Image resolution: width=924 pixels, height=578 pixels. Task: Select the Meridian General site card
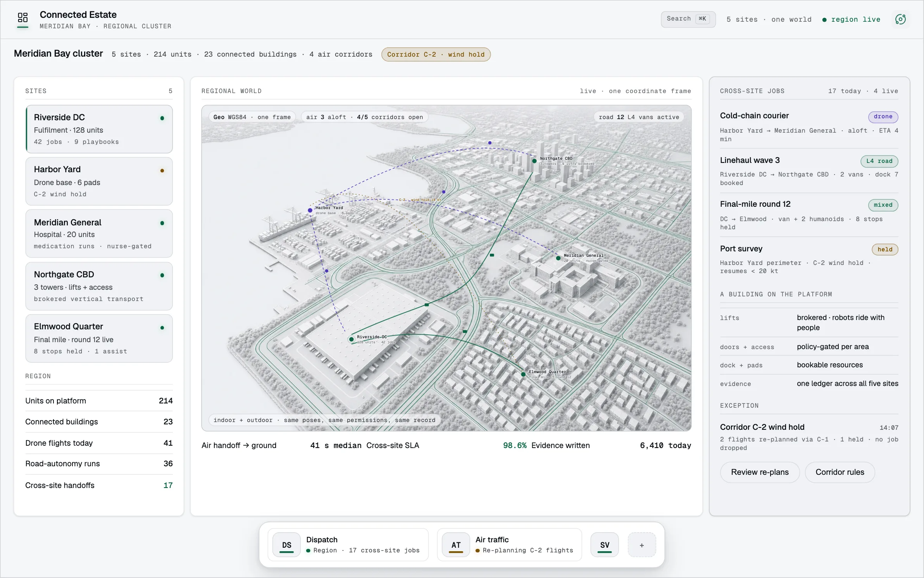coord(99,234)
